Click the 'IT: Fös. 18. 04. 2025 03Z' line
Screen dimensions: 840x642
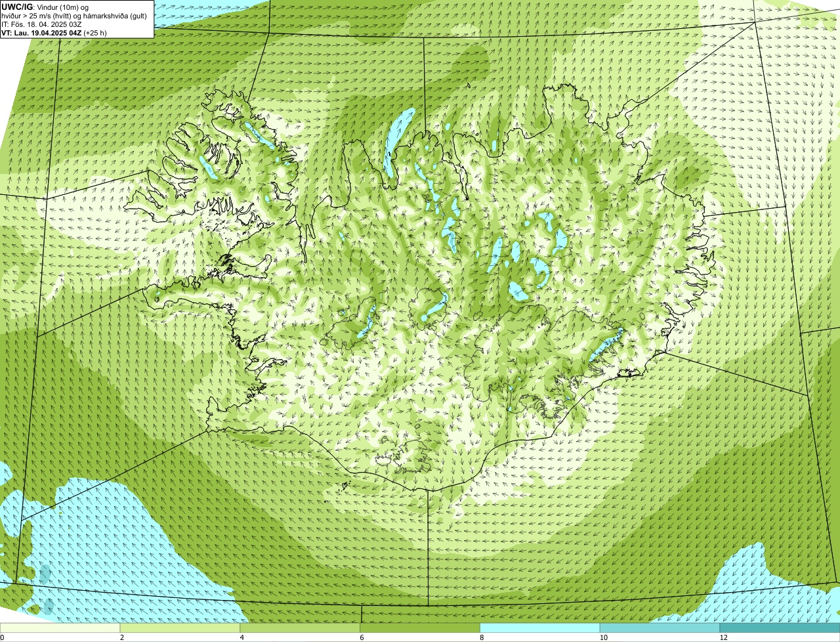tap(42, 24)
